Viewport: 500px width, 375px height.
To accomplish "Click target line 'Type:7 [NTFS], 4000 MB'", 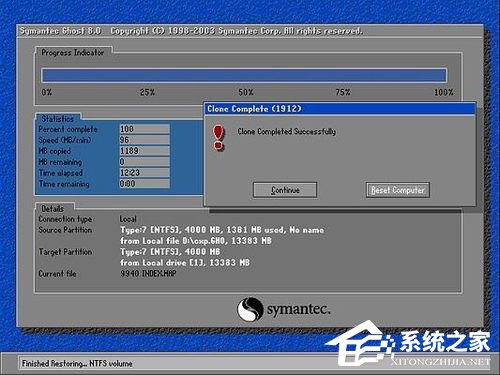I will tap(170, 252).
